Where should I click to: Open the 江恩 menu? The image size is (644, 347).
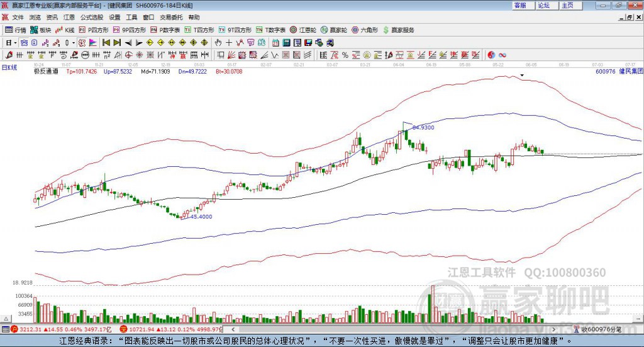tap(69, 17)
